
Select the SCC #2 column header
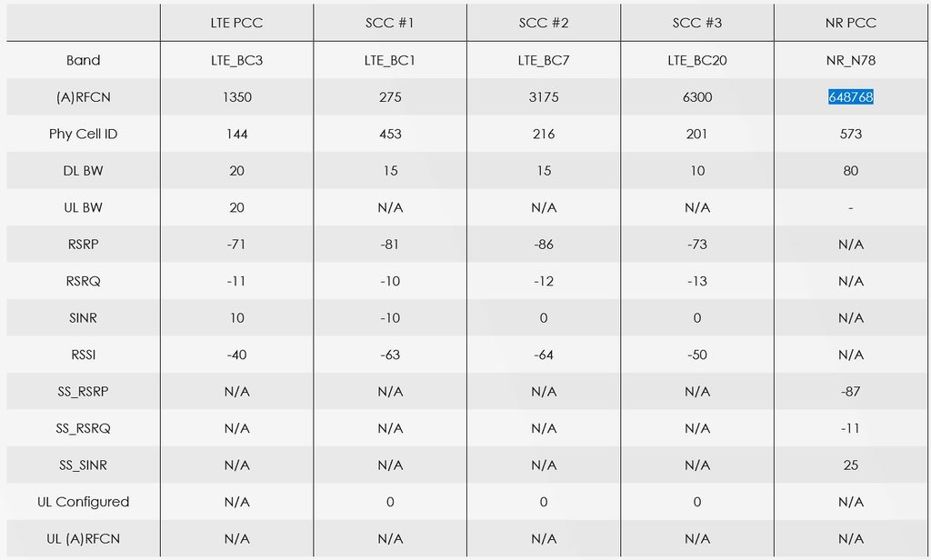pos(544,24)
